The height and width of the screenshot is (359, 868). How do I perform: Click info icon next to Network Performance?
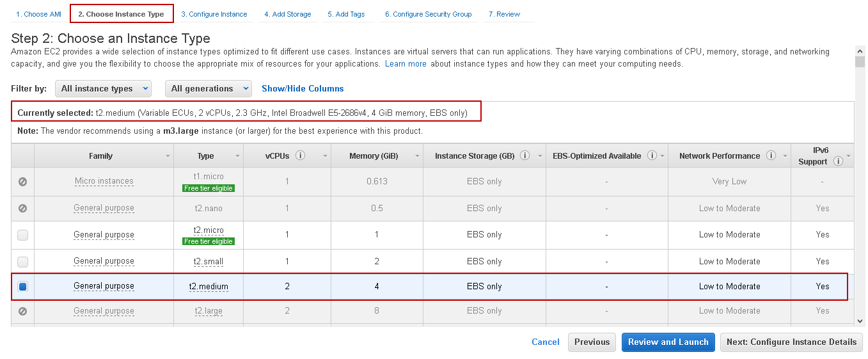click(771, 156)
